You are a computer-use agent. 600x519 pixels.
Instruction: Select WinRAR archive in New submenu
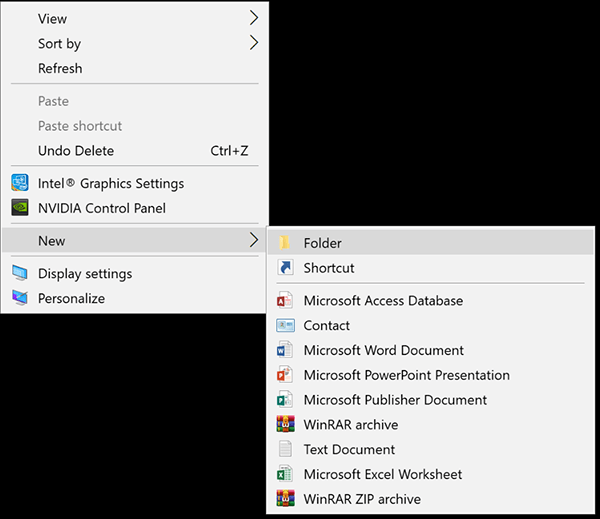350,425
